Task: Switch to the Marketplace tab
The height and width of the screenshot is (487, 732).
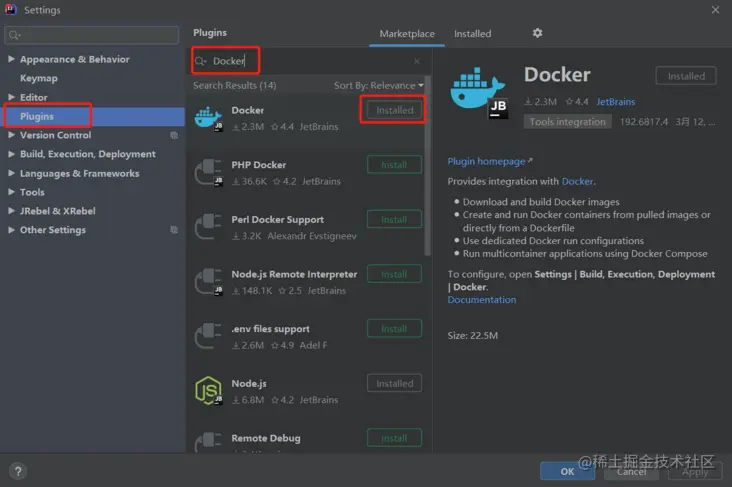Action: 407,34
